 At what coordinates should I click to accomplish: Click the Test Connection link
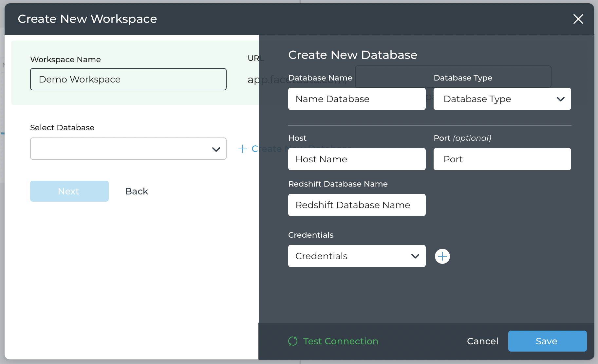(x=341, y=341)
